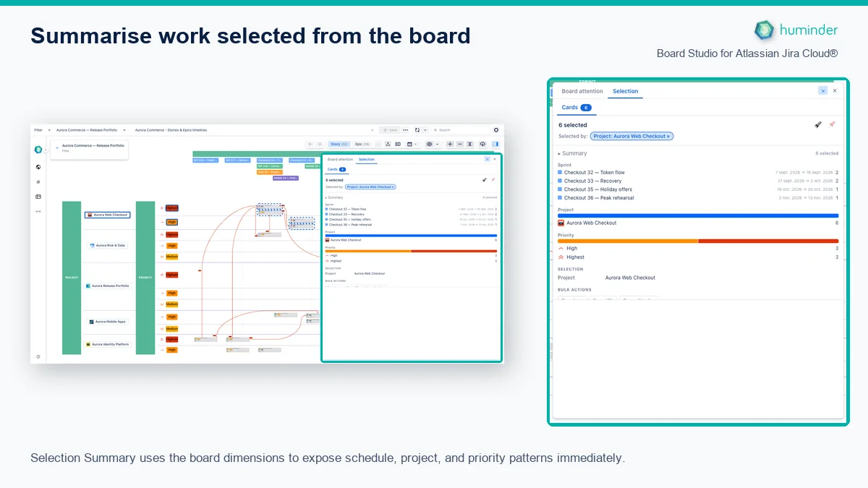
Task: Click the help icon at sidebar bottom
Action: [38, 356]
